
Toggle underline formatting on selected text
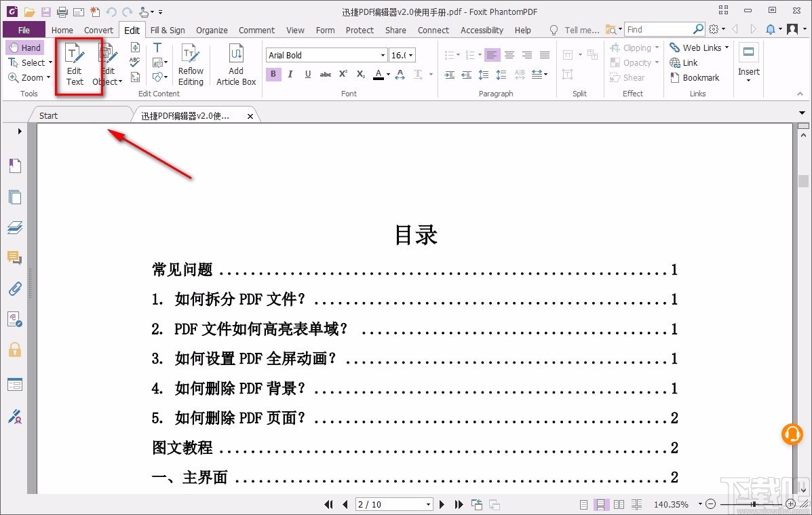308,74
